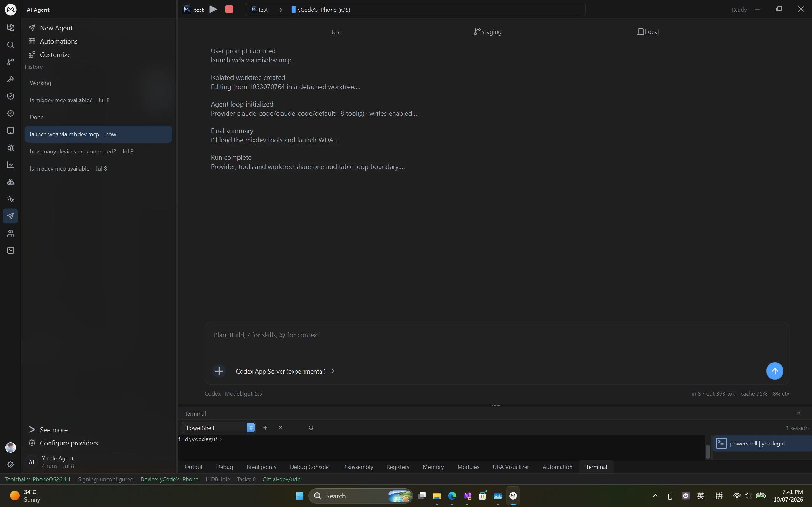Select the 'powershell | ycodegui' session
The image size is (812, 507).
click(x=762, y=444)
